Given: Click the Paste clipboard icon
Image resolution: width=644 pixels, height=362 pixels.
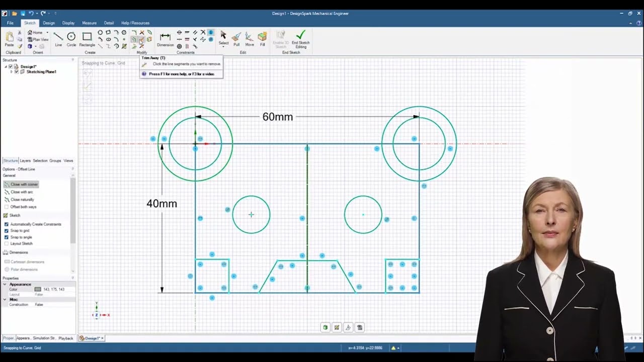Looking at the screenshot, I should (x=9, y=38).
